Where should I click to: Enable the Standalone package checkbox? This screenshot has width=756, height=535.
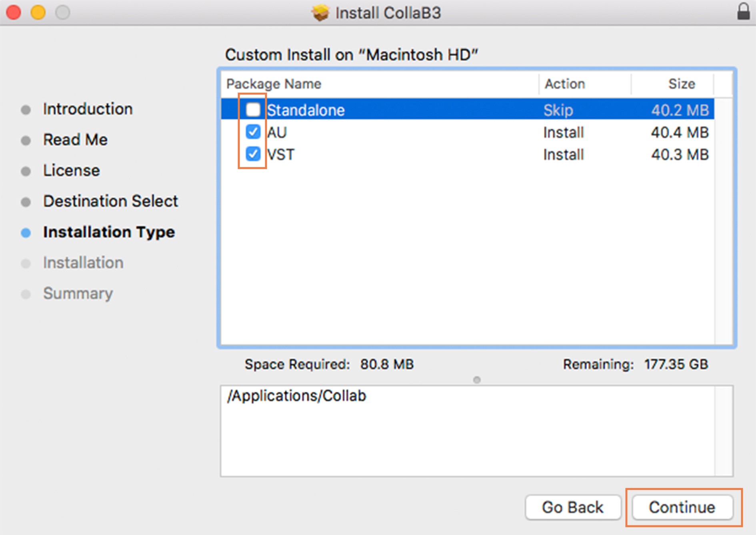click(253, 110)
